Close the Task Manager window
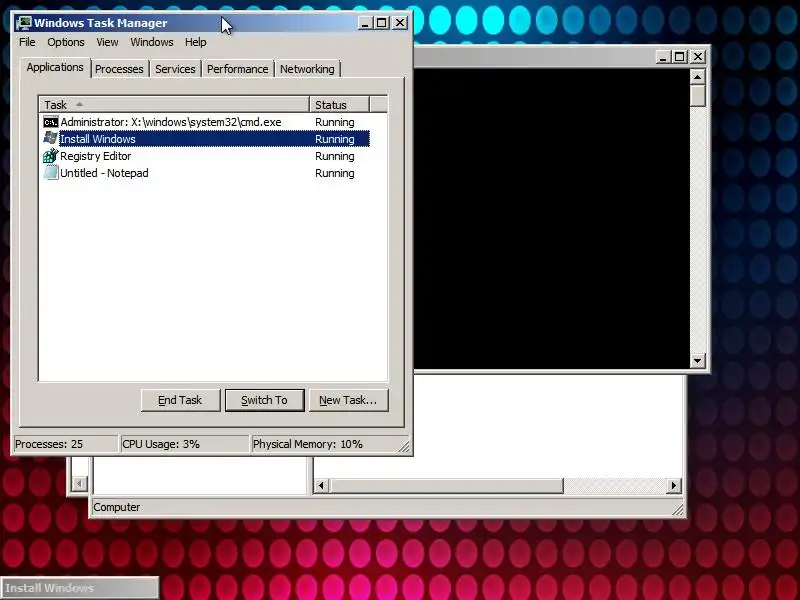800x600 pixels. tap(400, 23)
